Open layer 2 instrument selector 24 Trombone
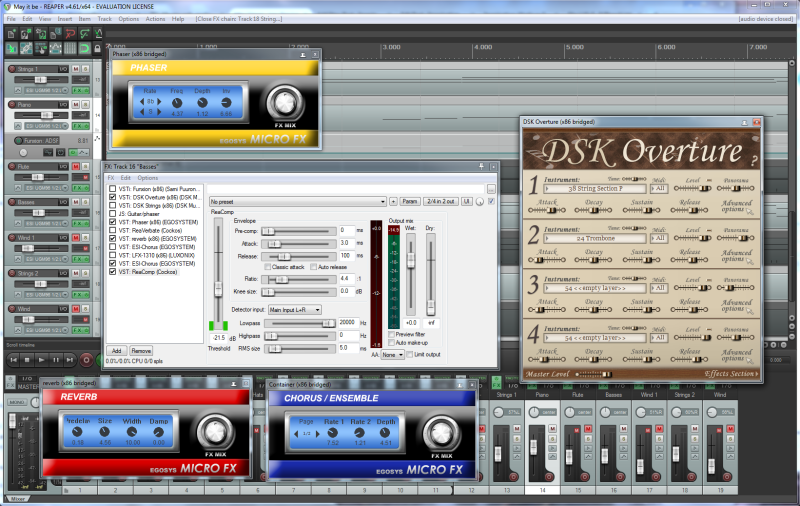 click(x=595, y=238)
